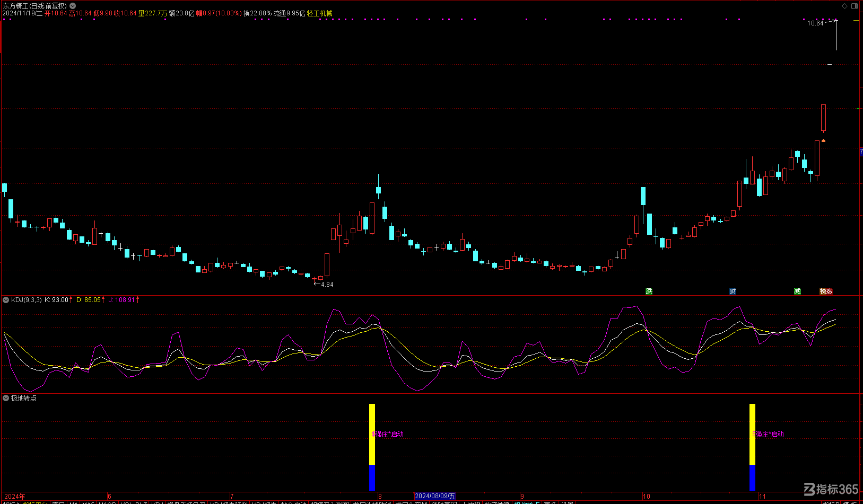The width and height of the screenshot is (863, 504).
Task: Click the 榜 marker icon
Action: tap(823, 291)
